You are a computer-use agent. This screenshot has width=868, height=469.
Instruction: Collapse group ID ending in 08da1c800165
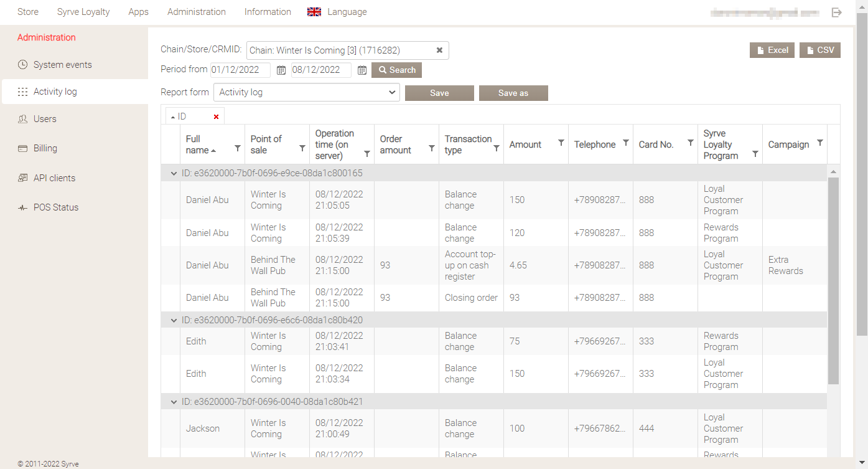pyautogui.click(x=174, y=173)
